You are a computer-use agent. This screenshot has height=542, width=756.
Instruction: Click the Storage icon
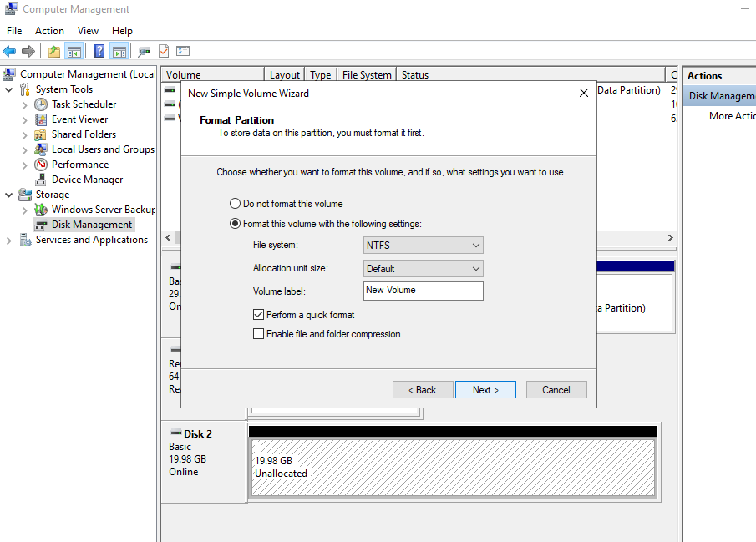click(25, 195)
